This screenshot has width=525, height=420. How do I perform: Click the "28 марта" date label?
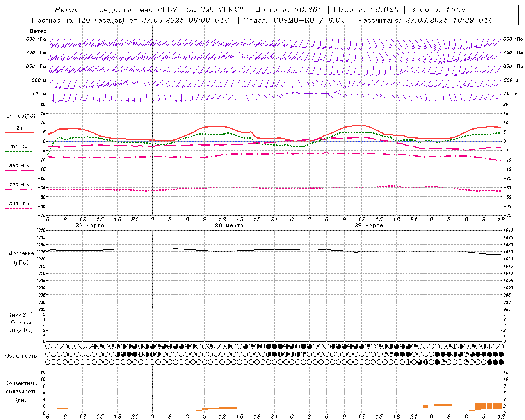click(229, 226)
